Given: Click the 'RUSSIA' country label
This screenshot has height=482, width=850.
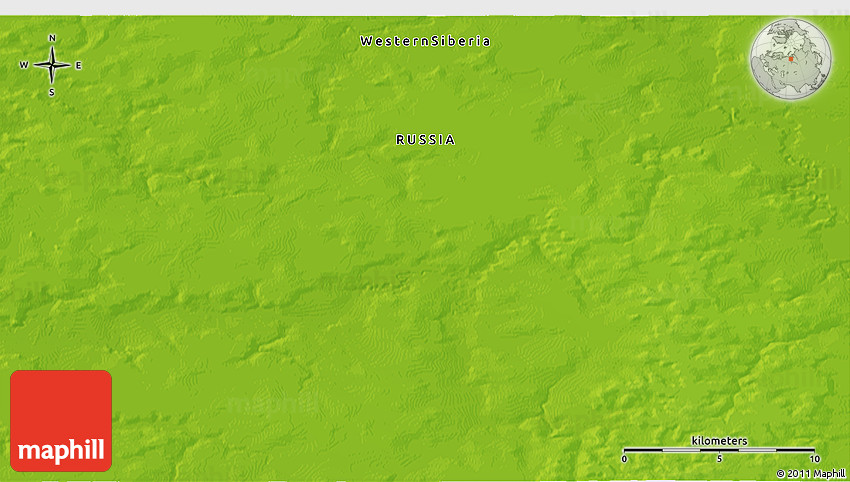Looking at the screenshot, I should [x=425, y=140].
